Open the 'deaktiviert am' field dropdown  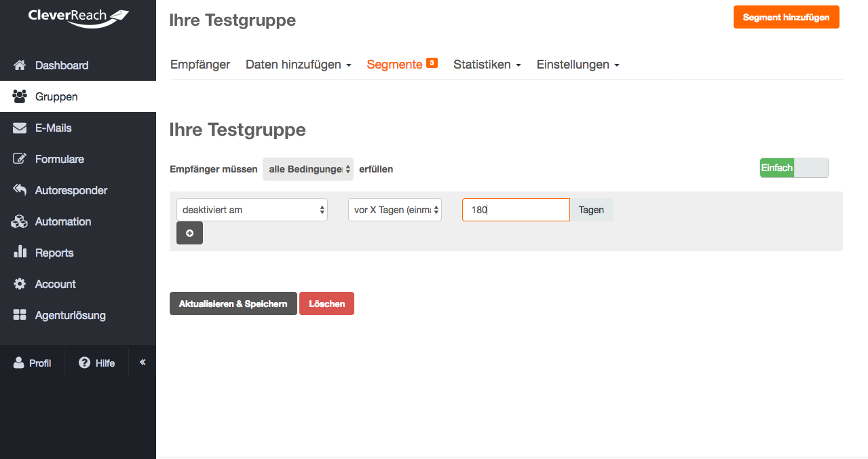pos(252,210)
